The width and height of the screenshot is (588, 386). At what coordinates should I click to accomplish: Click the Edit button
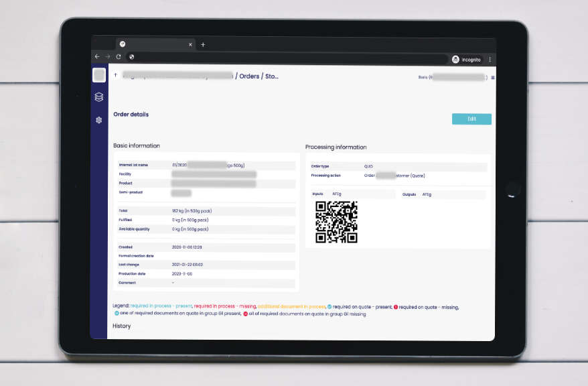(471, 119)
